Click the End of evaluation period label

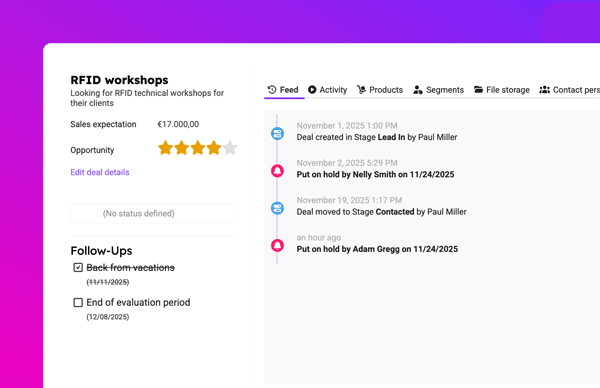[138, 303]
